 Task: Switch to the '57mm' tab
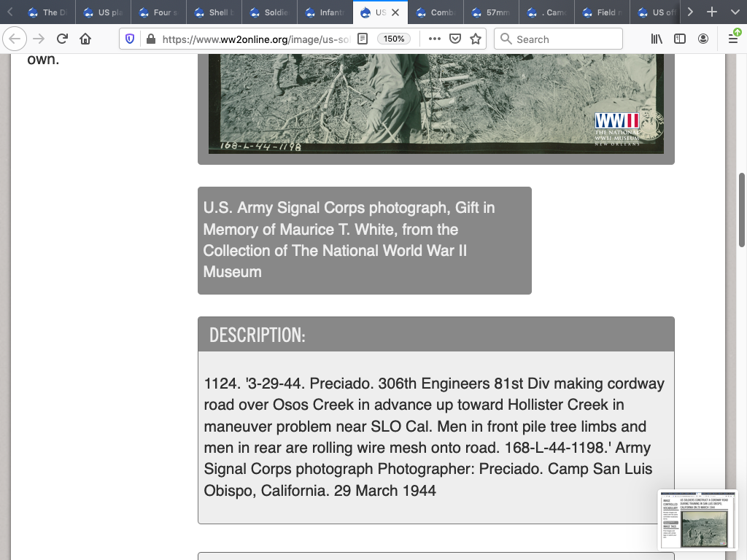click(x=492, y=12)
